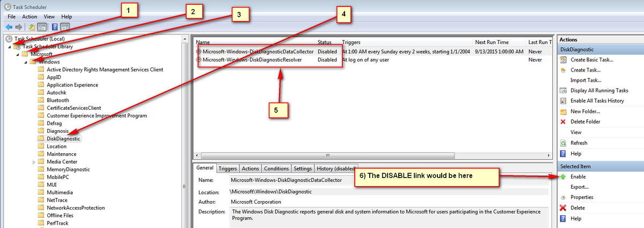Open the Help menu
The image size is (644, 228).
click(67, 17)
